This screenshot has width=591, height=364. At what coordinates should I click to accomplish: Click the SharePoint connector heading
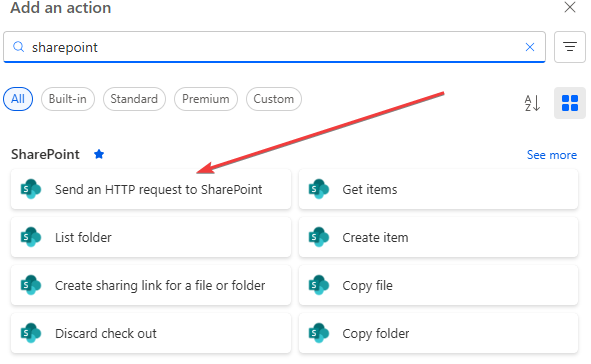point(45,154)
